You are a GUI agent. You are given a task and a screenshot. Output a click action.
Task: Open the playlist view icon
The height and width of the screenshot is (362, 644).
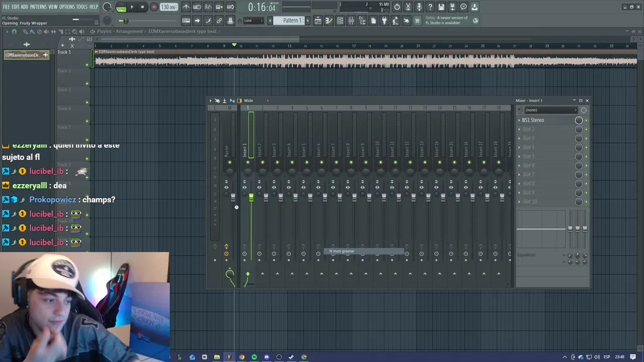[x=318, y=21]
